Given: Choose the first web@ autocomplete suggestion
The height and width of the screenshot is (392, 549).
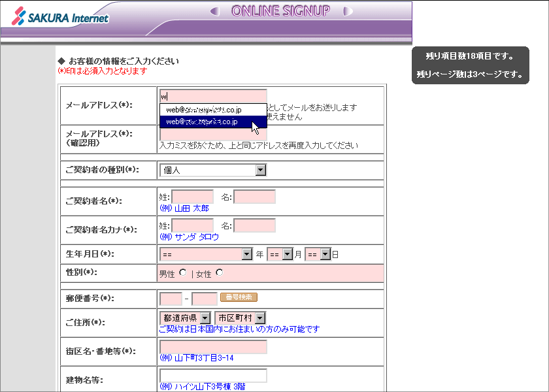Looking at the screenshot, I should coord(213,110).
